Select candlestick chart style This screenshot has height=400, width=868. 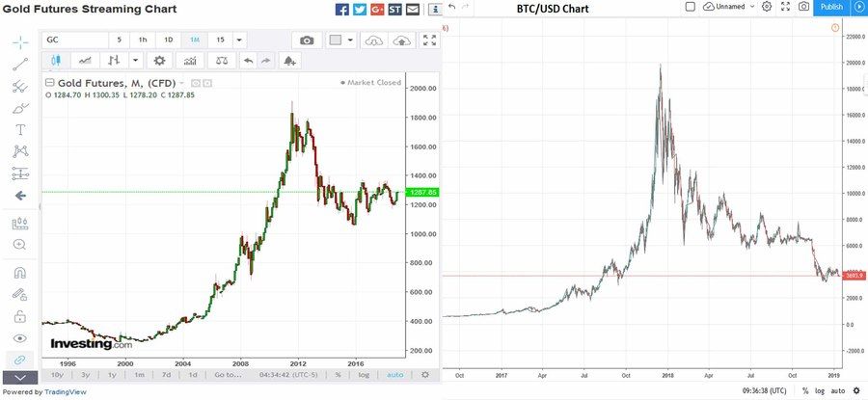click(x=55, y=61)
